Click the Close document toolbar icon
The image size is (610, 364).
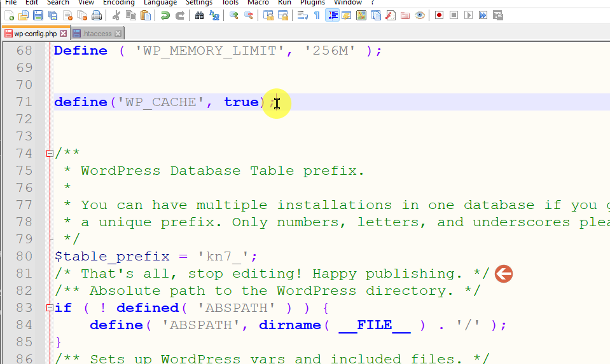tap(67, 15)
